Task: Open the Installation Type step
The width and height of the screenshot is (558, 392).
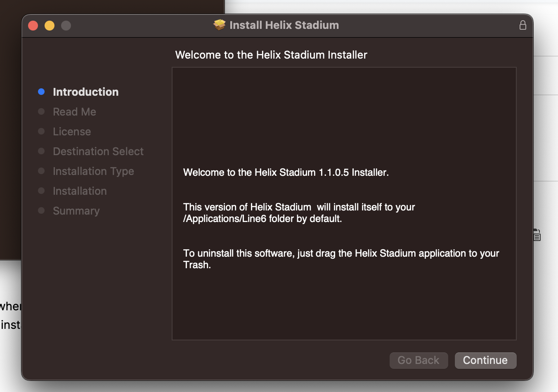Action: (93, 171)
